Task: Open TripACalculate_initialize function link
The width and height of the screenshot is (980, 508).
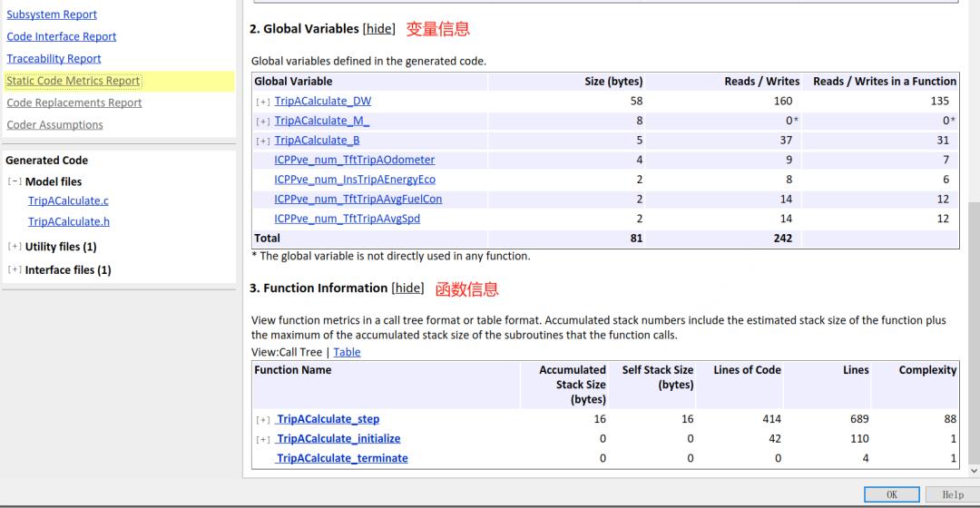Action: [338, 439]
